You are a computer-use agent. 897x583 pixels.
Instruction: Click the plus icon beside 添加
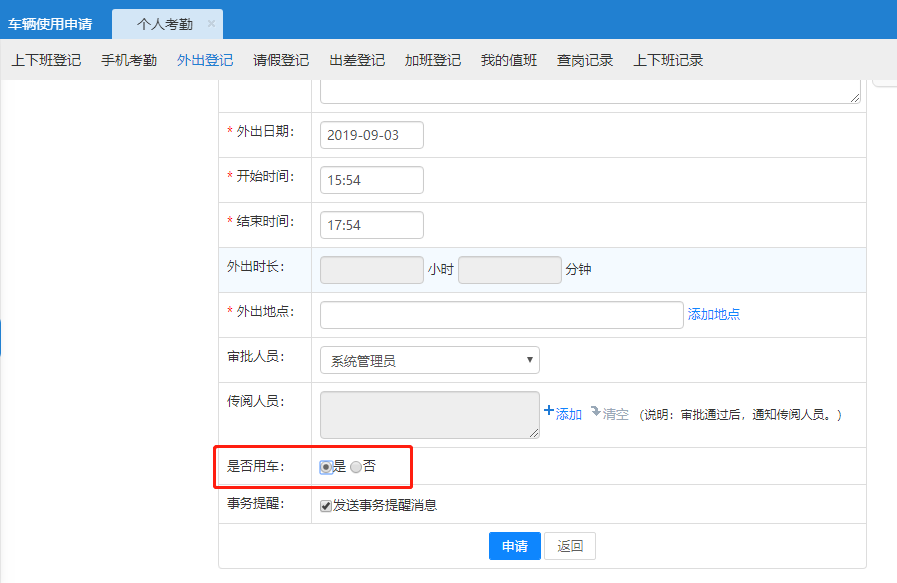tap(548, 411)
